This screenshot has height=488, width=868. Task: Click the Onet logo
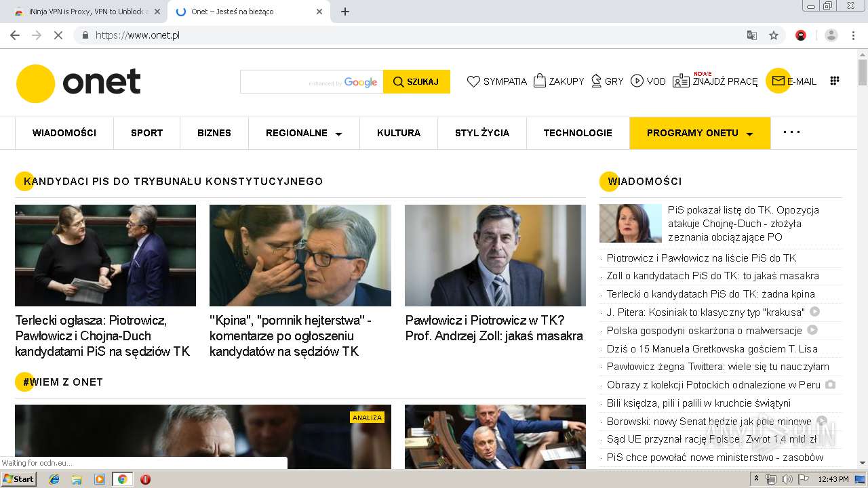coord(78,83)
